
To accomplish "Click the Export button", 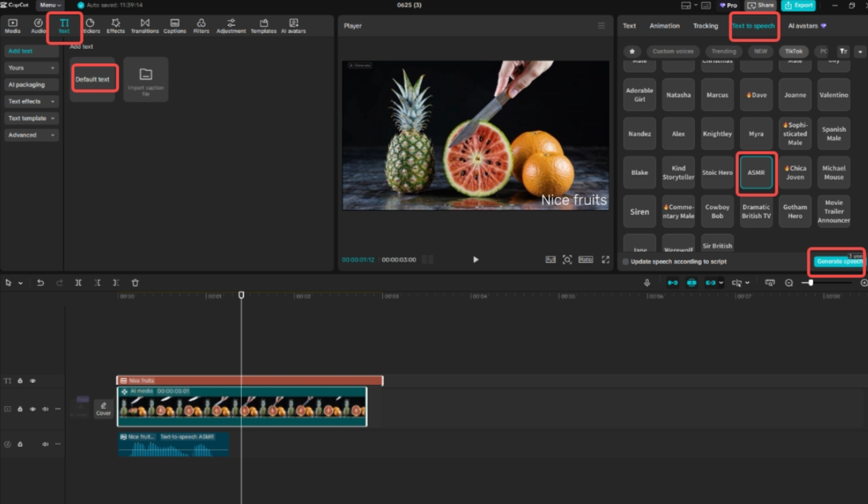I will (798, 5).
